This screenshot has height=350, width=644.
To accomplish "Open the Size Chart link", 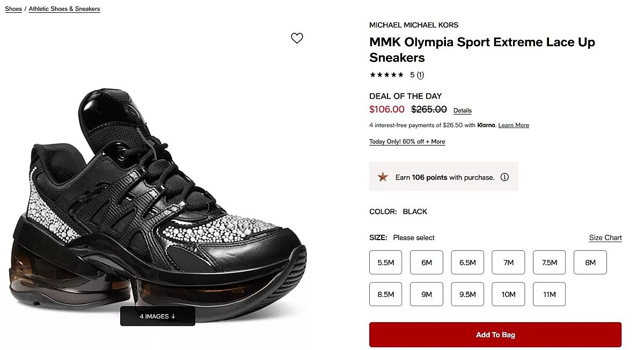I will tap(605, 238).
